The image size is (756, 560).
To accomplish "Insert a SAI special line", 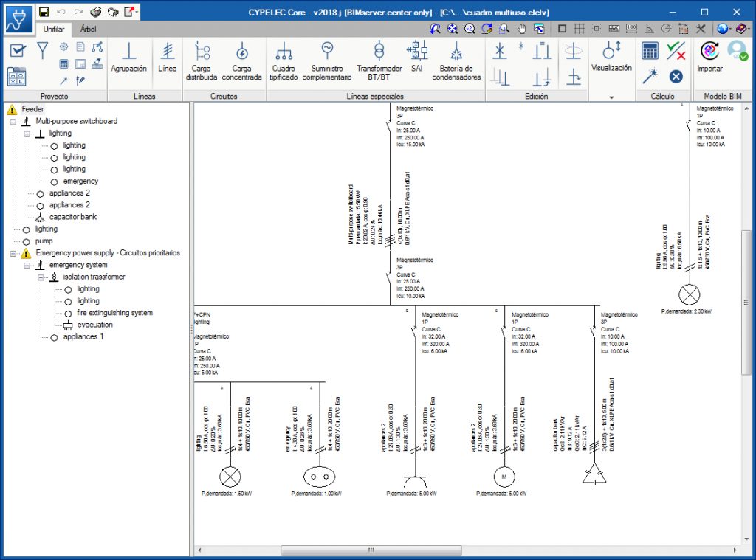I will pyautogui.click(x=417, y=59).
